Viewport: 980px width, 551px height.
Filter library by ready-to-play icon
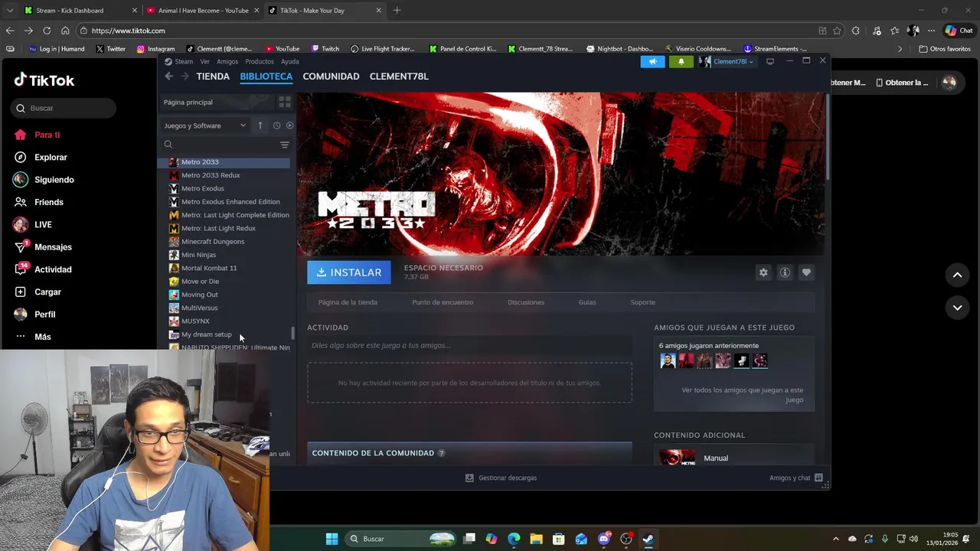[289, 126]
